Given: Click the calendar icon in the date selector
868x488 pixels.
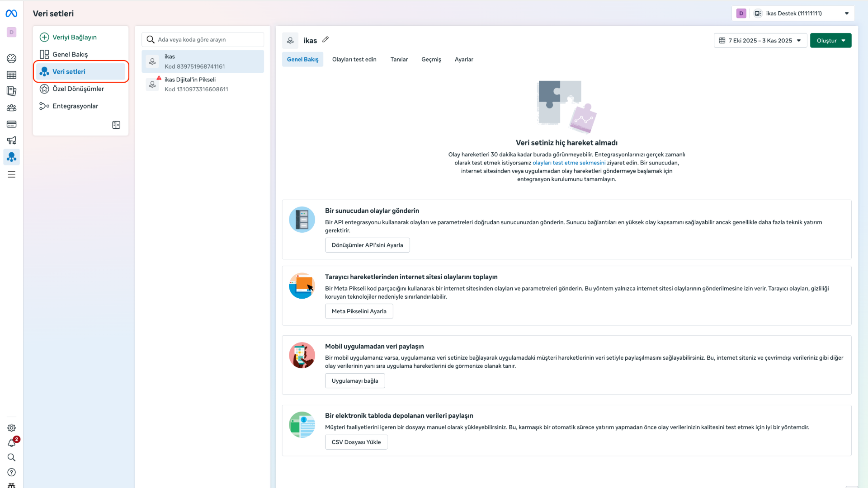Looking at the screenshot, I should click(x=722, y=41).
